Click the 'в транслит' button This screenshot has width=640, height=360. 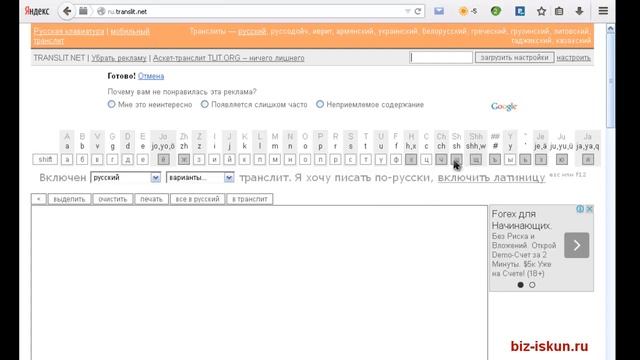(x=249, y=199)
